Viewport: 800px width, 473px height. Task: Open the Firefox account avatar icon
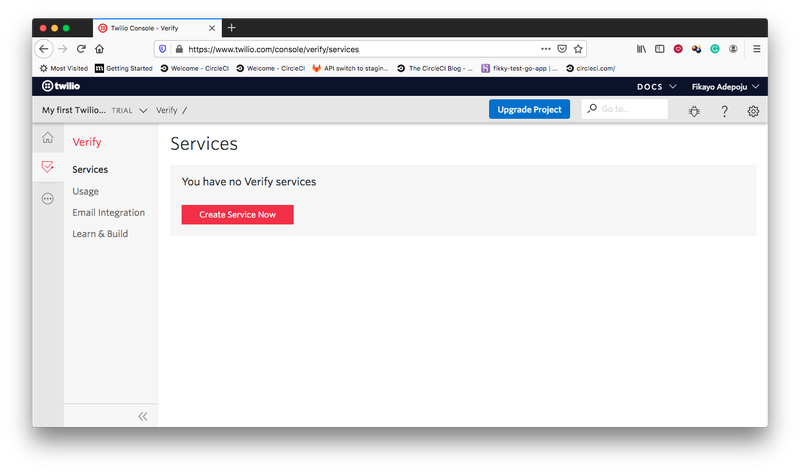pos(733,49)
